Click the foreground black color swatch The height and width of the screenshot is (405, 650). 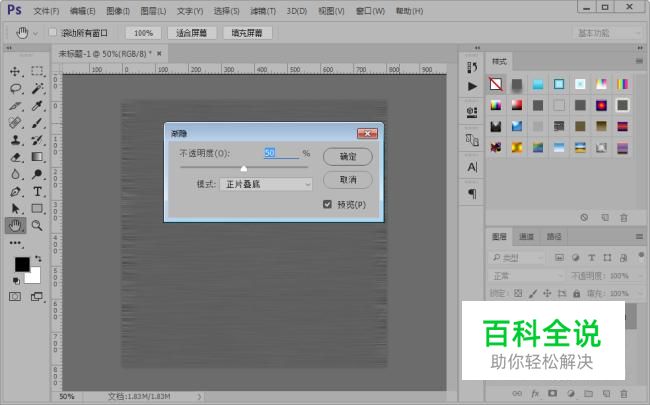pyautogui.click(x=21, y=263)
